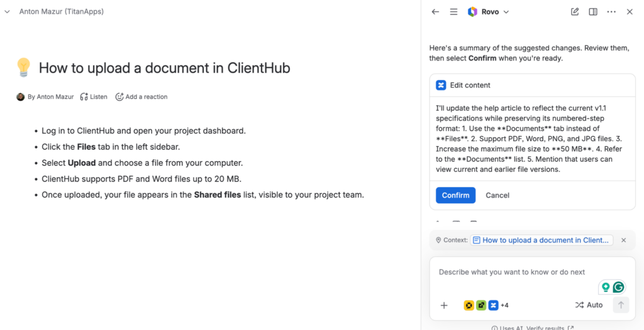The image size is (644, 330).
Task: Expand the Rovo agent dropdown
Action: tap(506, 12)
